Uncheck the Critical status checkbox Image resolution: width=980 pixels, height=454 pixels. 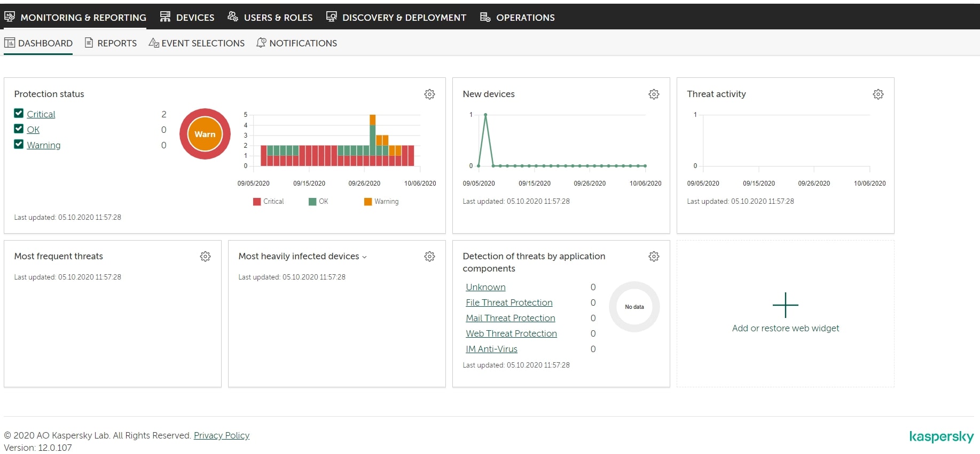pyautogui.click(x=19, y=113)
